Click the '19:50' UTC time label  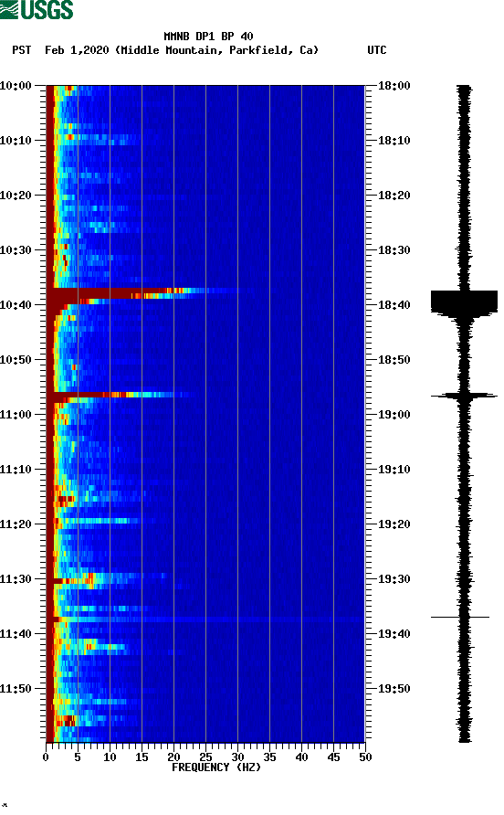[394, 689]
